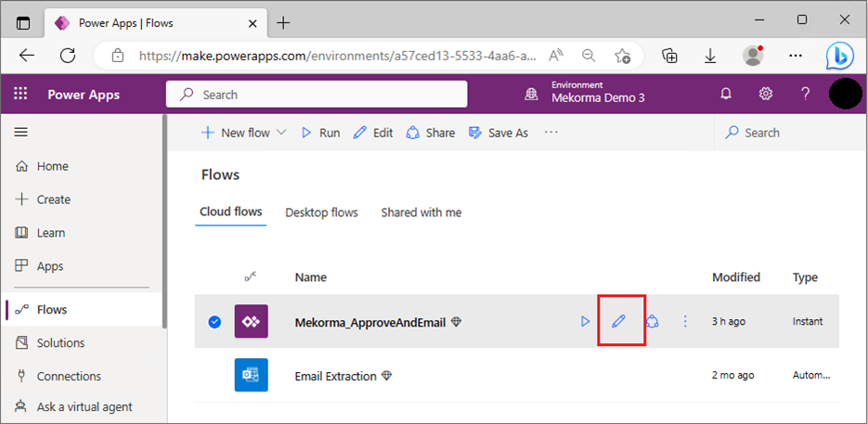Sort by the Type column header
Screen dimensions: 868x424
point(805,276)
